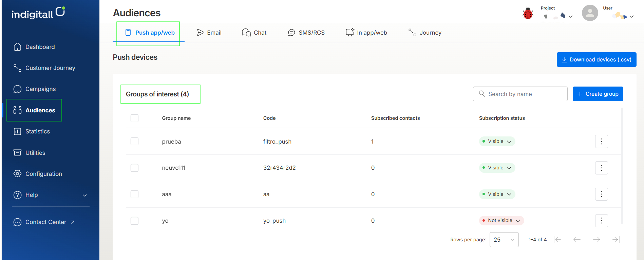Tick the checkbox for prueba group
This screenshot has height=260, width=644.
(134, 141)
